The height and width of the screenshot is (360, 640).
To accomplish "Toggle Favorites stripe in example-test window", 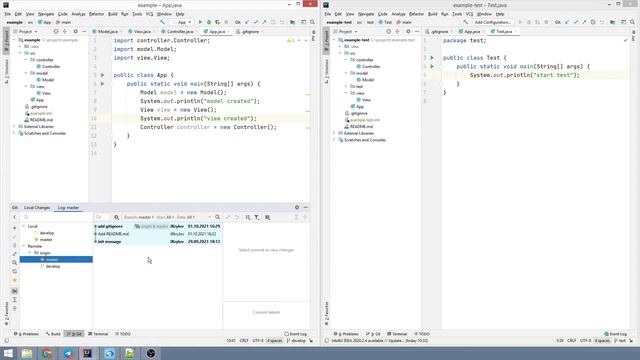I will coord(326,313).
